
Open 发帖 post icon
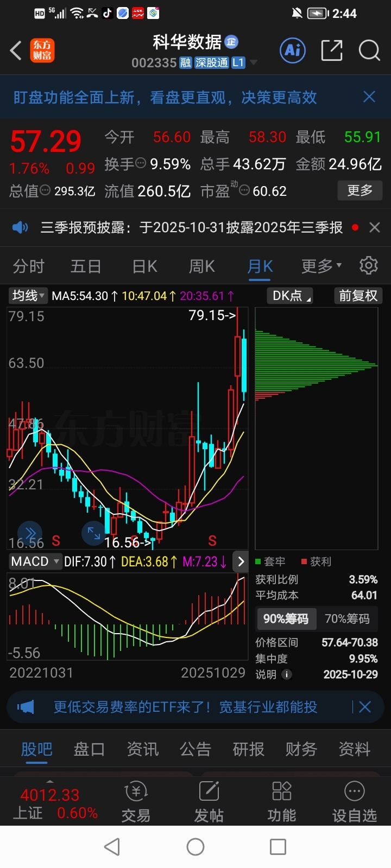point(209,802)
